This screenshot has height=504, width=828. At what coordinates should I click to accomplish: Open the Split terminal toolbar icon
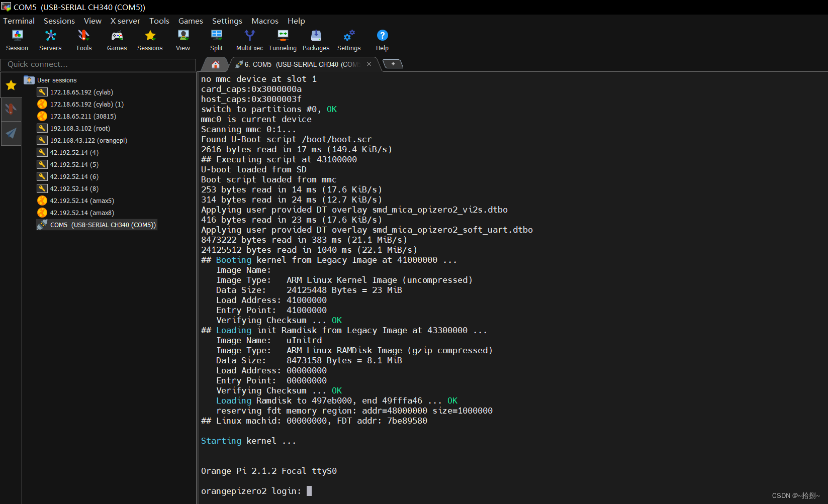(216, 40)
